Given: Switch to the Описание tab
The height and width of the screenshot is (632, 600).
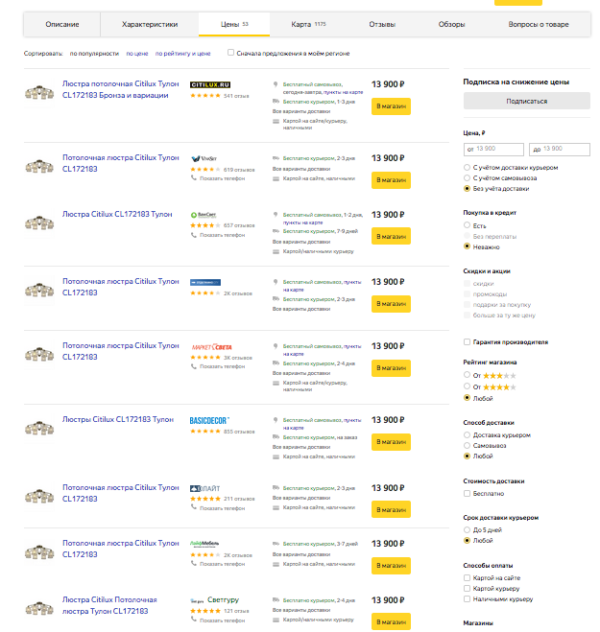Looking at the screenshot, I should (x=62, y=25).
